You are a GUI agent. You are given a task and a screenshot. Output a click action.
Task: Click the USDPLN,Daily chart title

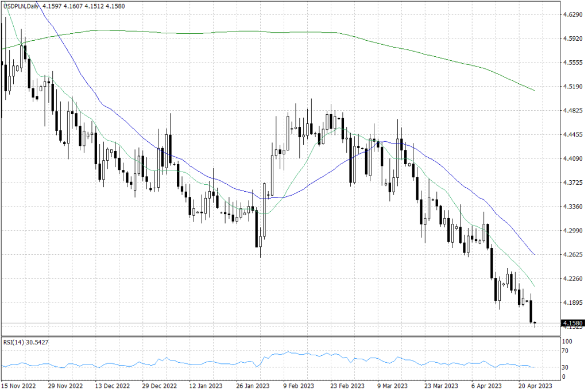(x=21, y=5)
